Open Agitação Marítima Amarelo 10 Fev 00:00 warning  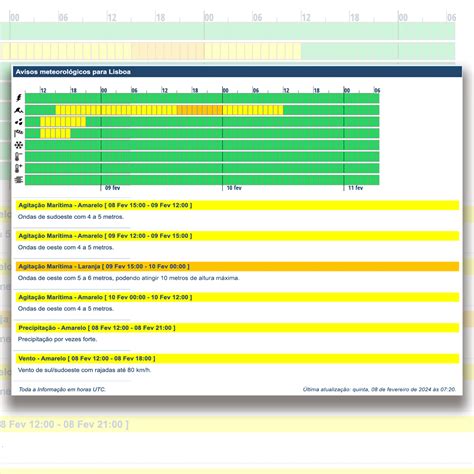[237, 297]
